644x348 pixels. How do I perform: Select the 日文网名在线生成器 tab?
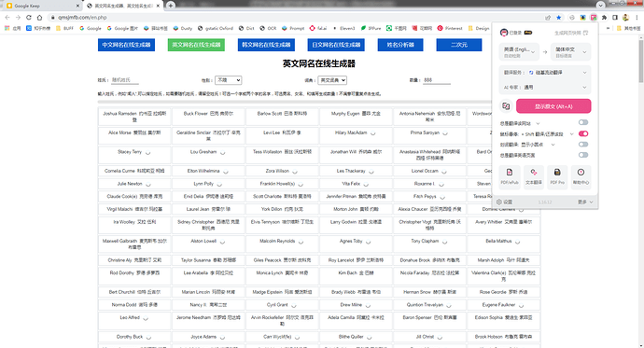(x=336, y=45)
